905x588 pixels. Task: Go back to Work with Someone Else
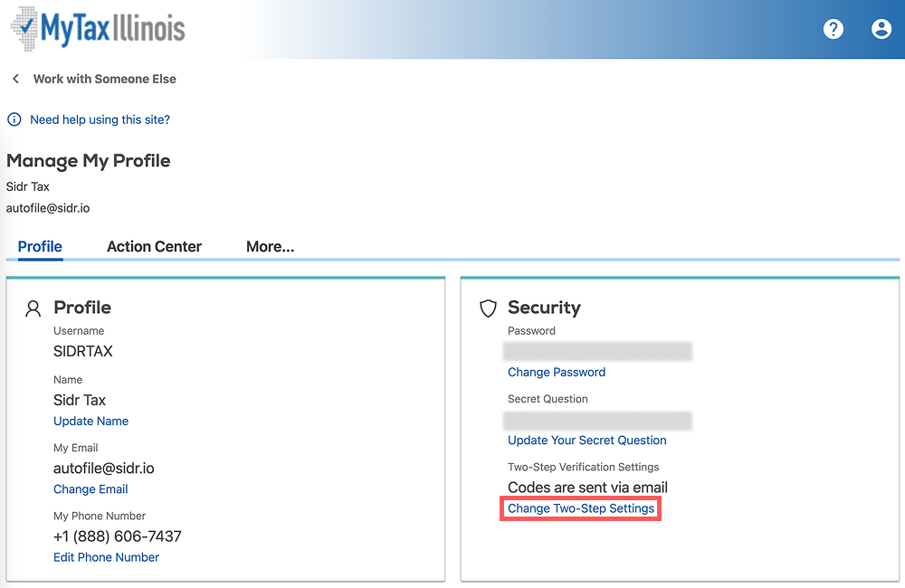tap(104, 79)
